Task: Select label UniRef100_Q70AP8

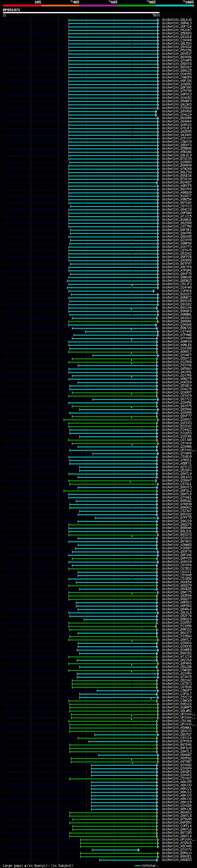Action: (177, 453)
